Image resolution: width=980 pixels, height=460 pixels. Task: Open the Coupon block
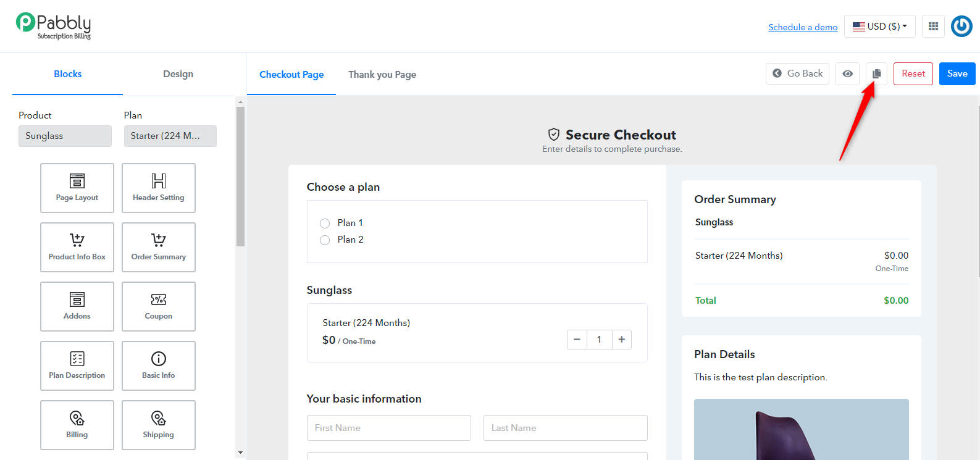tap(159, 306)
